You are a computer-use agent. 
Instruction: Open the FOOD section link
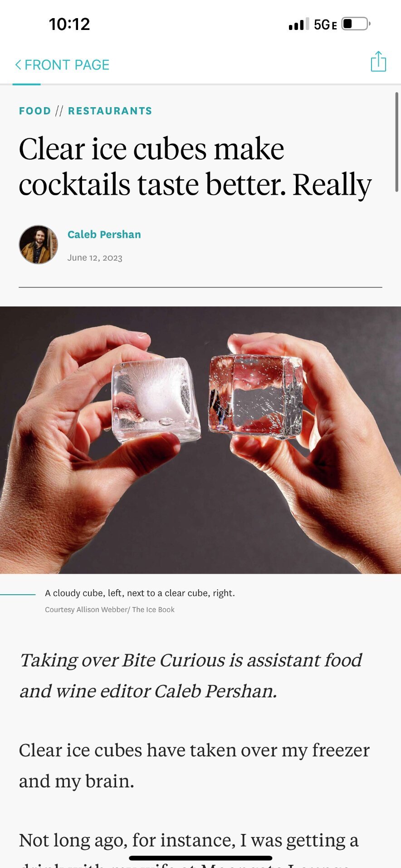point(35,111)
